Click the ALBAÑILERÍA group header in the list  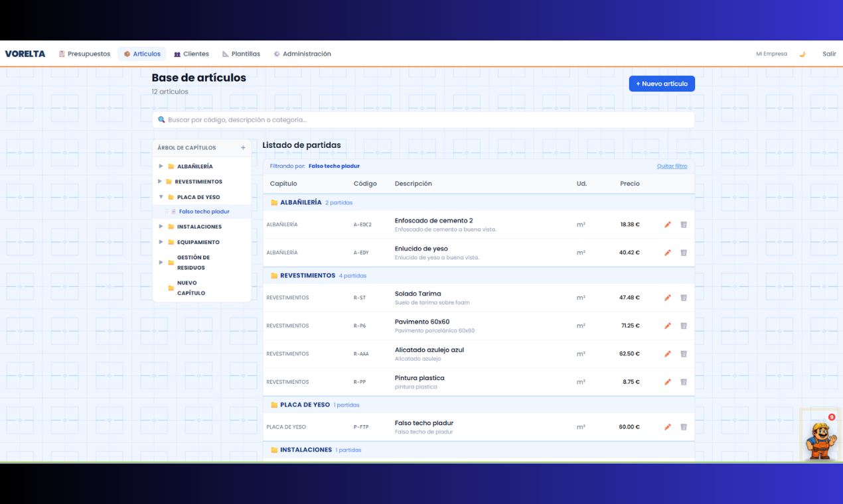coord(479,202)
